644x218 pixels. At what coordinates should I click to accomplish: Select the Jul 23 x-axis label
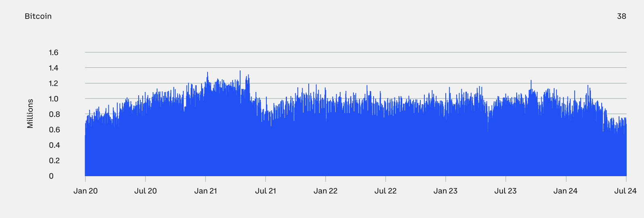pyautogui.click(x=505, y=191)
